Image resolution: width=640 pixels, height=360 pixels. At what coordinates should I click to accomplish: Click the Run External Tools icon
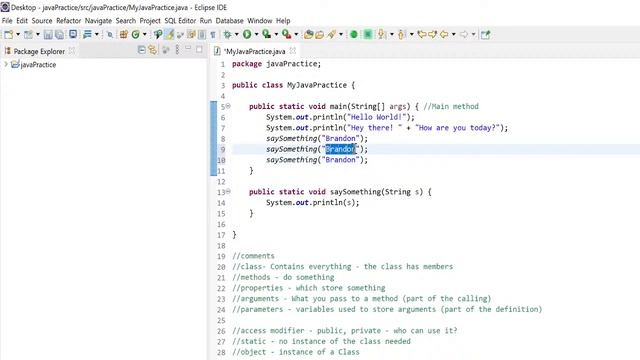pos(287,35)
